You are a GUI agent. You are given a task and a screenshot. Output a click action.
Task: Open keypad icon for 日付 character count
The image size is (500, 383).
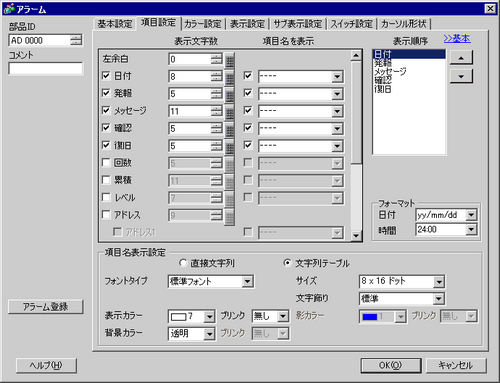(x=229, y=77)
